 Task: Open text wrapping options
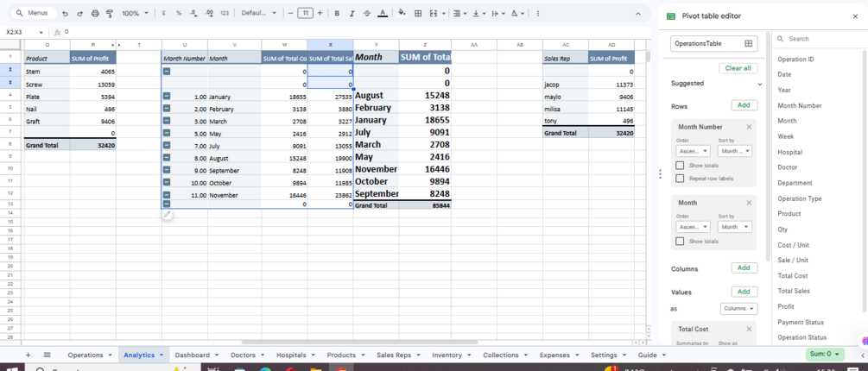497,13
